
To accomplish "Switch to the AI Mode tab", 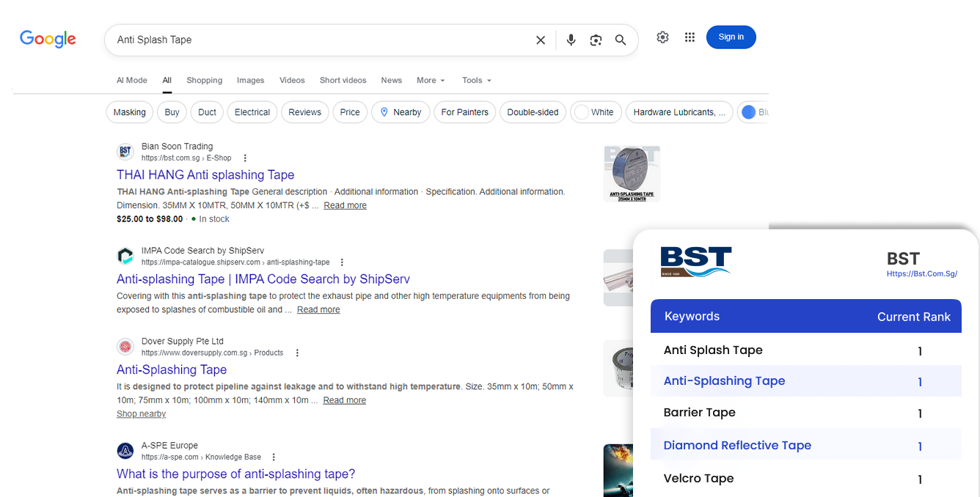I will click(x=132, y=81).
